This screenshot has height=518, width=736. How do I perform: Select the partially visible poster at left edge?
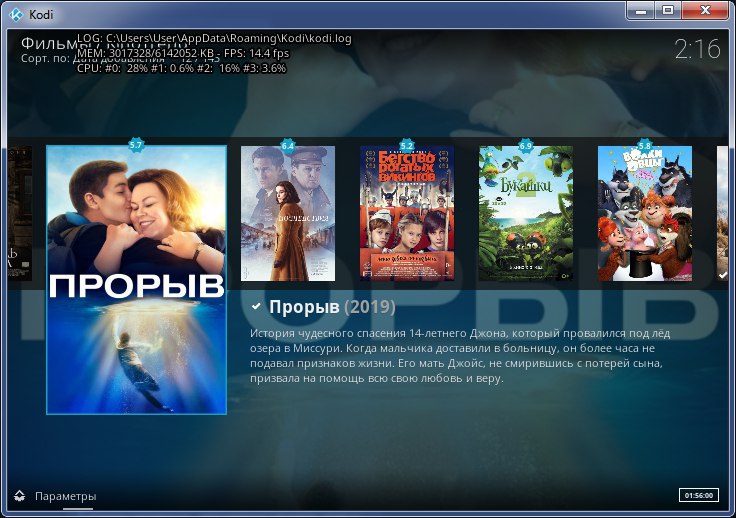[20, 213]
